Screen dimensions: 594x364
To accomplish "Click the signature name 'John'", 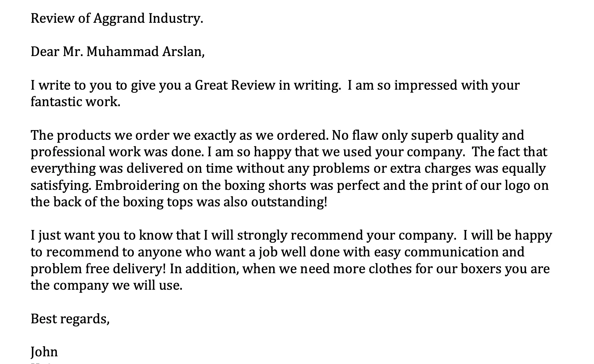I will (44, 352).
